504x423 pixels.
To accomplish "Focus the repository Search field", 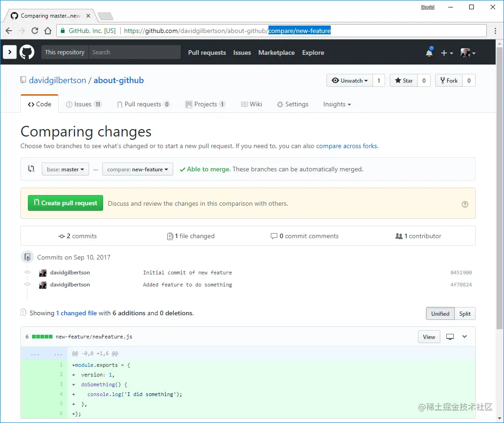I will pyautogui.click(x=134, y=52).
